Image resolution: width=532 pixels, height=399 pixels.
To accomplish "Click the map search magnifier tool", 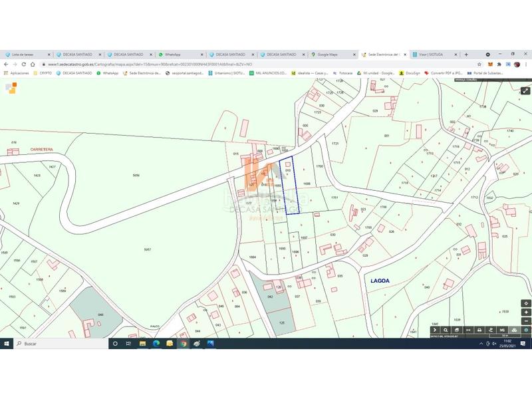I will coord(446,330).
